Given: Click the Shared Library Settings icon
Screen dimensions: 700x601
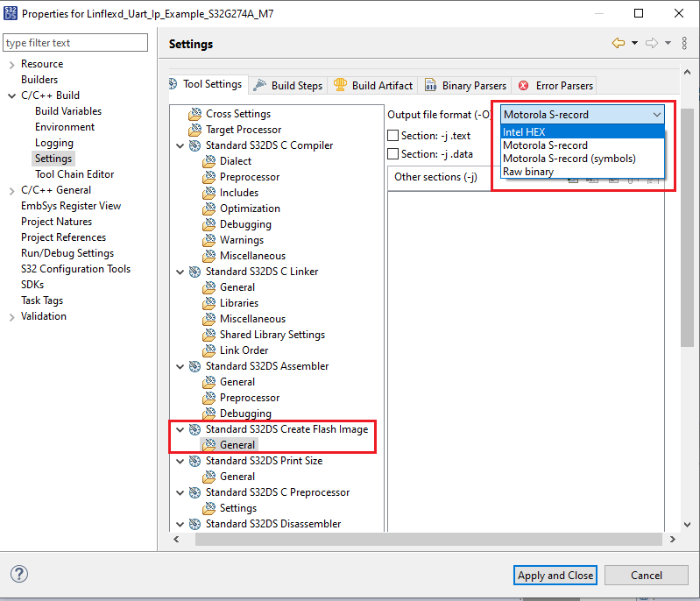Looking at the screenshot, I should coord(209,335).
